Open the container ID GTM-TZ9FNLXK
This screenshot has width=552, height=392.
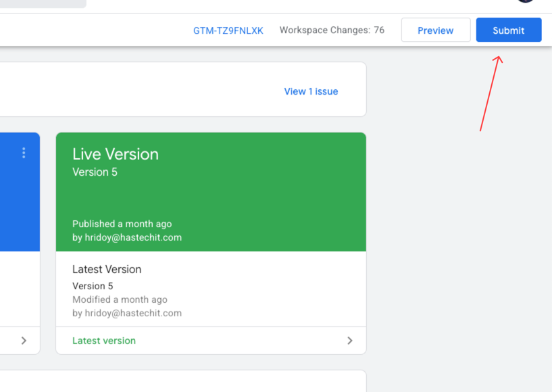point(228,30)
